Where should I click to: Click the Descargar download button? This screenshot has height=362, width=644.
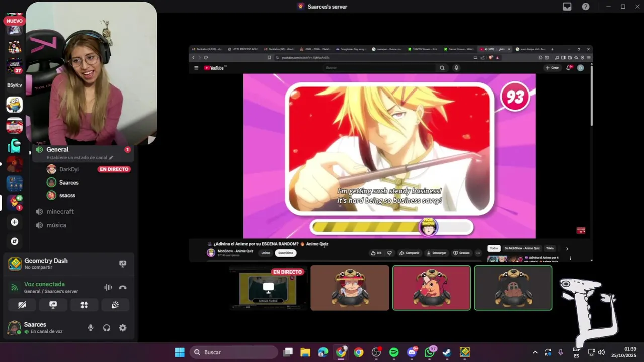436,253
